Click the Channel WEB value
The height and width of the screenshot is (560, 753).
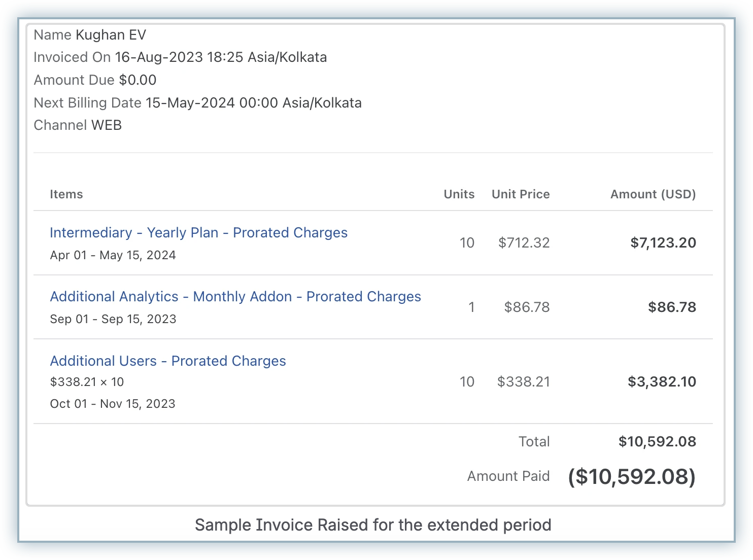coord(107,125)
